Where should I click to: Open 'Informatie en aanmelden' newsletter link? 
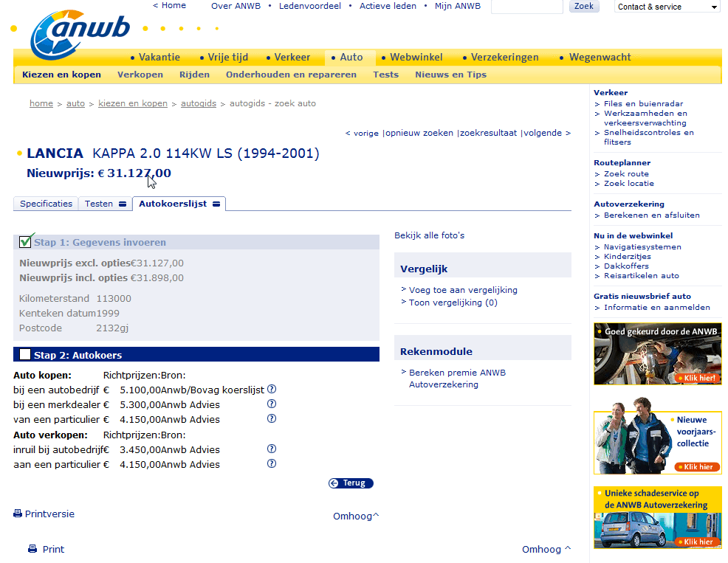(x=657, y=307)
